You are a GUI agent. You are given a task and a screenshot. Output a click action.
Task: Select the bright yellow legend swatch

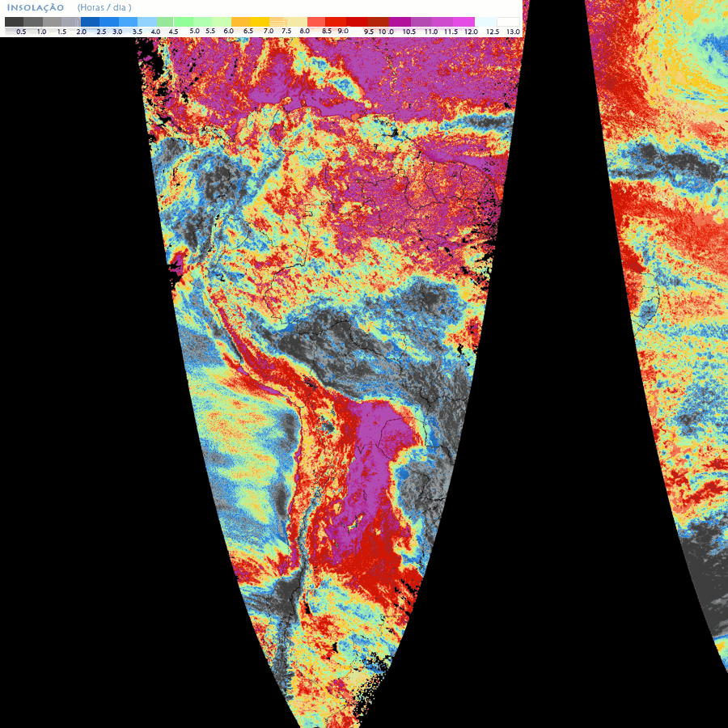(x=260, y=22)
